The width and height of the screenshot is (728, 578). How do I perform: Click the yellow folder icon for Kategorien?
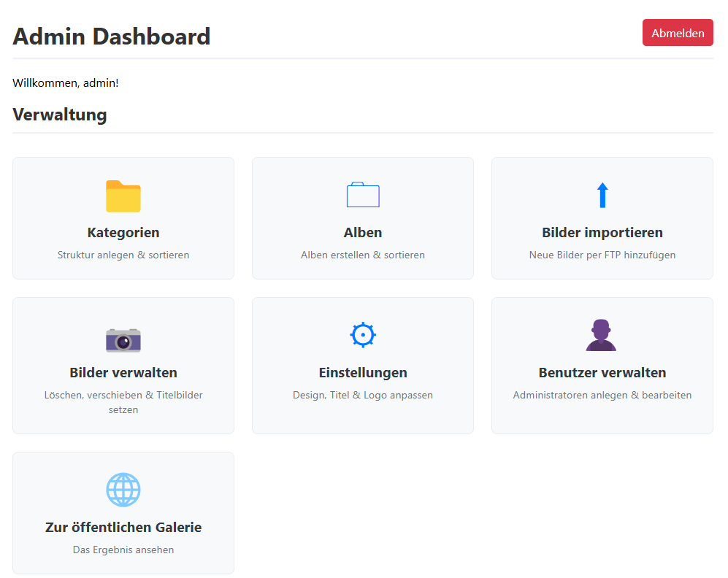(x=123, y=196)
